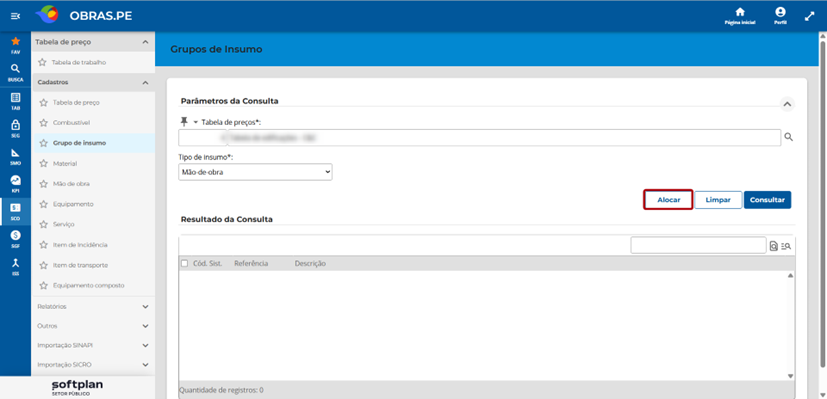Open the Tipo de insumo dropdown

click(255, 171)
